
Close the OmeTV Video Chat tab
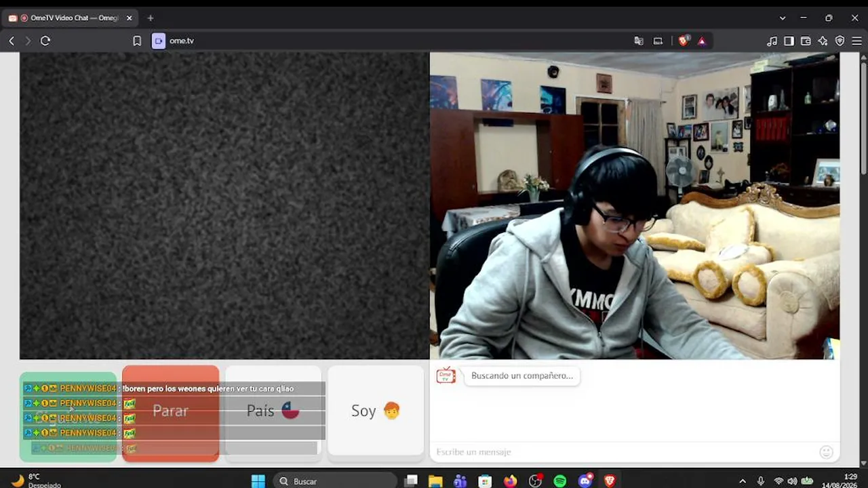coord(129,18)
